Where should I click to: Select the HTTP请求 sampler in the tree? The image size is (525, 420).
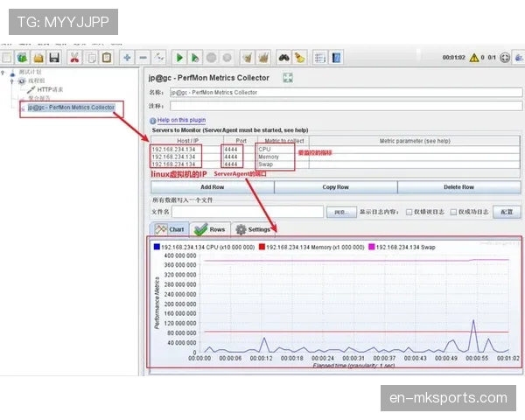pyautogui.click(x=50, y=89)
